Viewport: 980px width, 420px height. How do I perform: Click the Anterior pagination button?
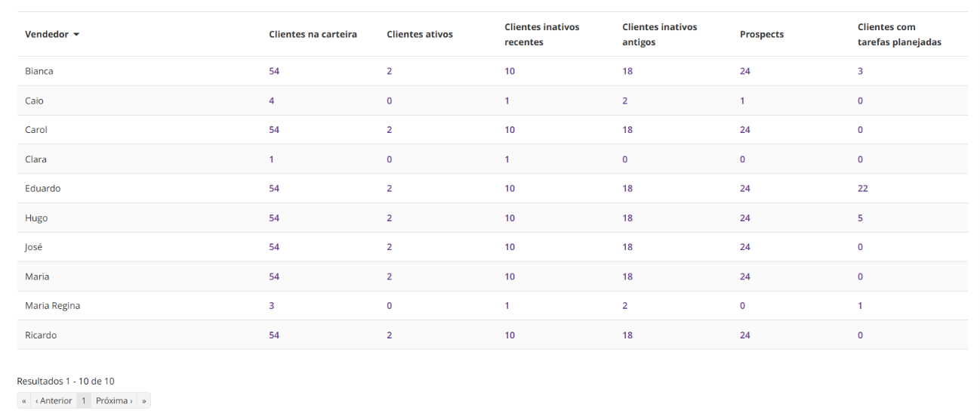[x=54, y=401]
